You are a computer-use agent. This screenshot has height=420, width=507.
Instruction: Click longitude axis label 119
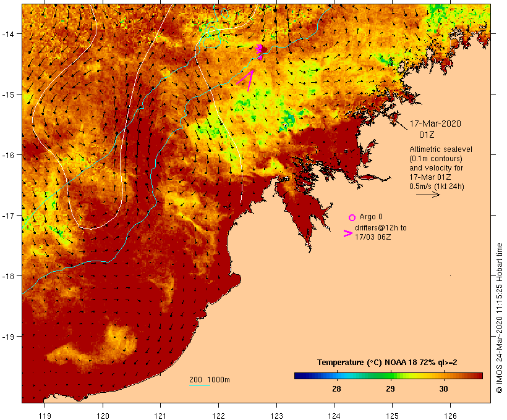pos(45,416)
